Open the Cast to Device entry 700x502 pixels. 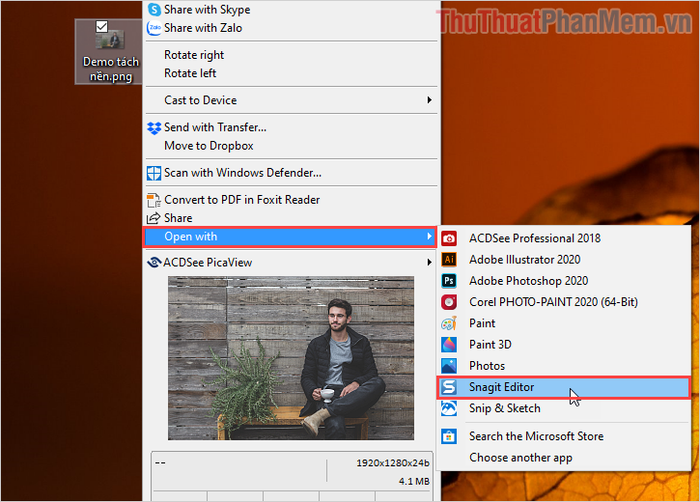pos(292,100)
